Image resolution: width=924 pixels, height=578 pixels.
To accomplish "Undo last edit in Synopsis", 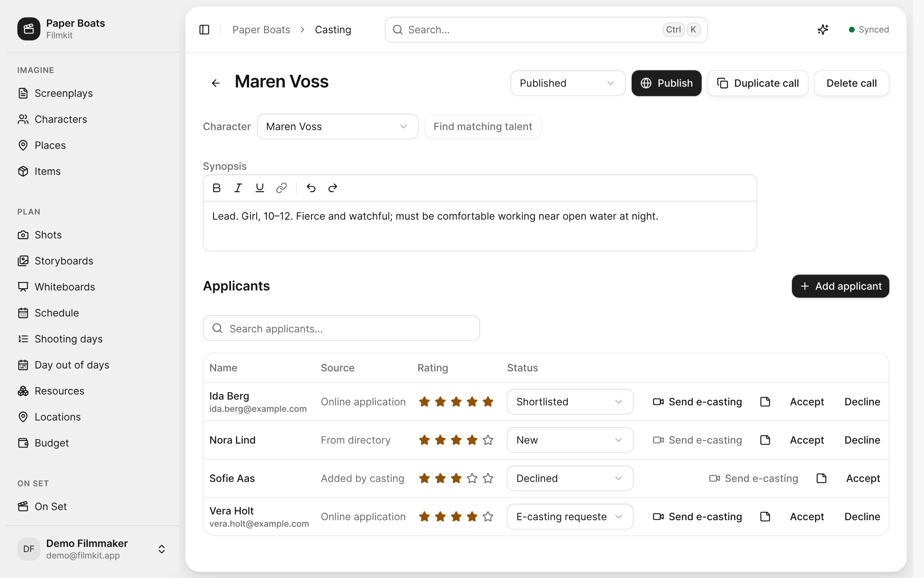I will point(311,188).
